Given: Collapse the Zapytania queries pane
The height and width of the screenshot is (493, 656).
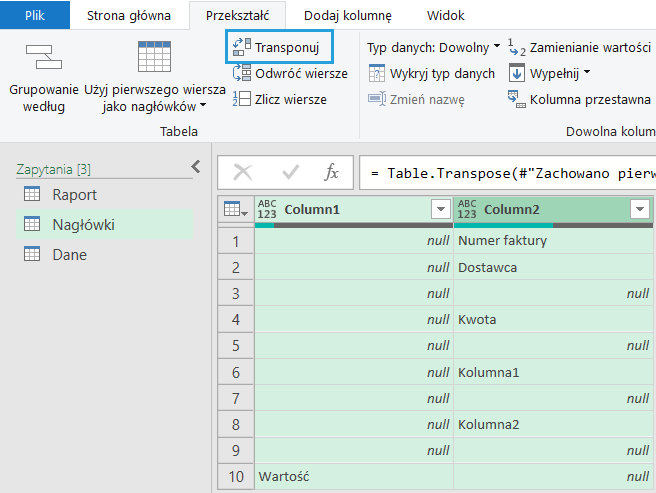Looking at the screenshot, I should 196,167.
